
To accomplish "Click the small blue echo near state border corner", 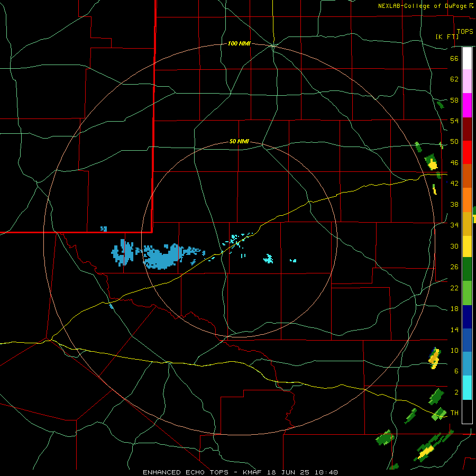I will [x=104, y=228].
